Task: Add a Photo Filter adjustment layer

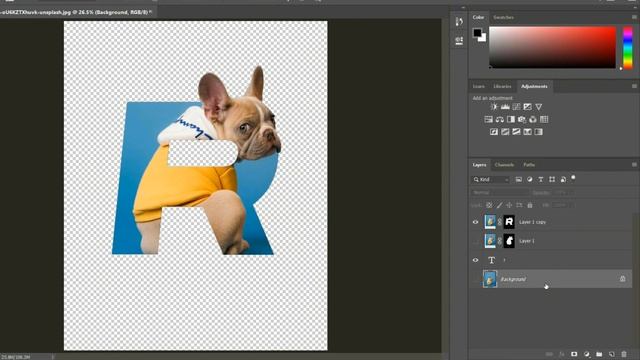Action: coord(522,120)
